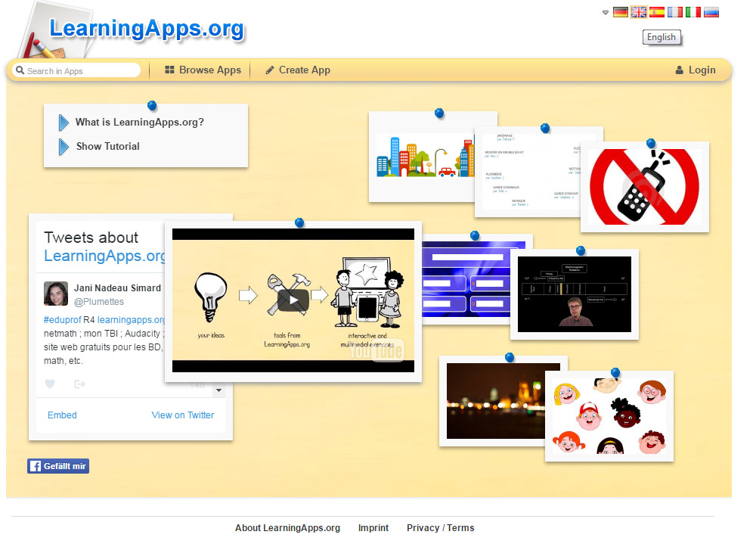Screen dimensions: 756x547
Task: Select the British flag language
Action: [x=638, y=12]
